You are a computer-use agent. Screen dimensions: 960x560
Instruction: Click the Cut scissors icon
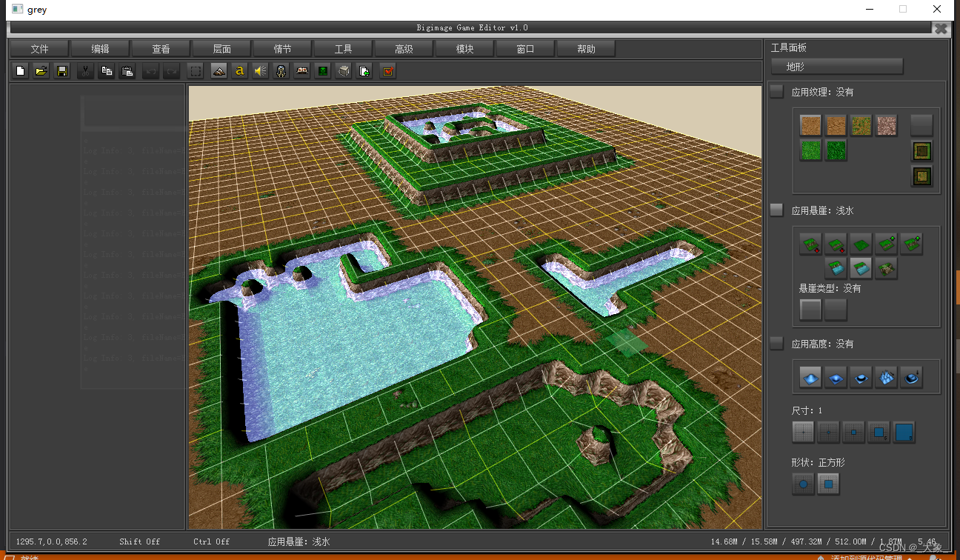pyautogui.click(x=86, y=71)
